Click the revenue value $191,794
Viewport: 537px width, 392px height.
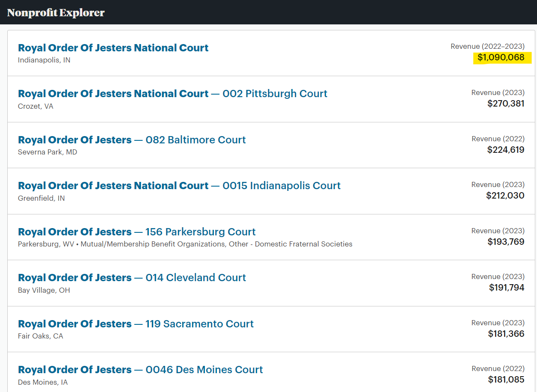507,288
